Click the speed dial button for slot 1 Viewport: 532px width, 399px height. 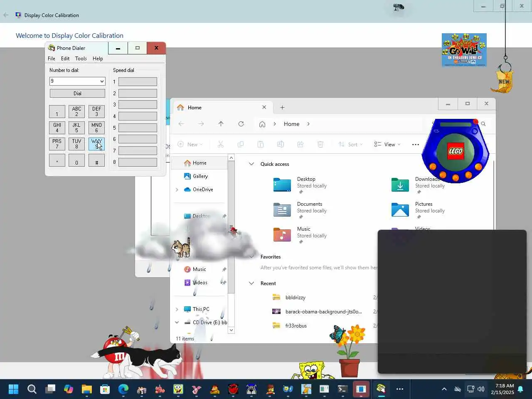(138, 82)
